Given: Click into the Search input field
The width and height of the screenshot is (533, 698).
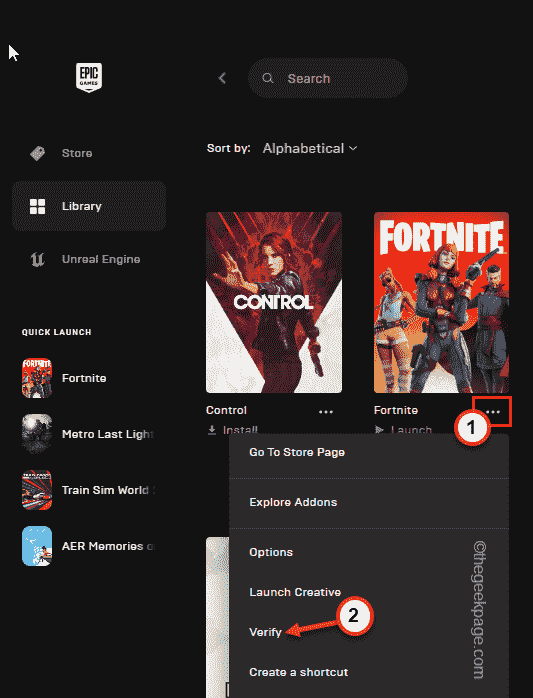Looking at the screenshot, I should pyautogui.click(x=327, y=78).
